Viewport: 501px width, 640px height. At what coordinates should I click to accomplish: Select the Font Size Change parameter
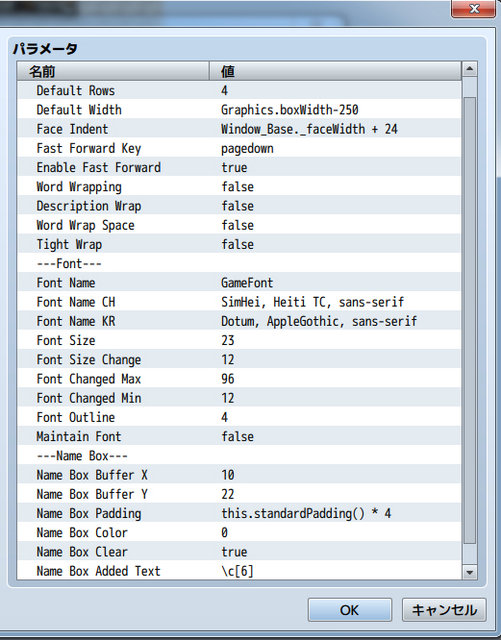point(239,359)
